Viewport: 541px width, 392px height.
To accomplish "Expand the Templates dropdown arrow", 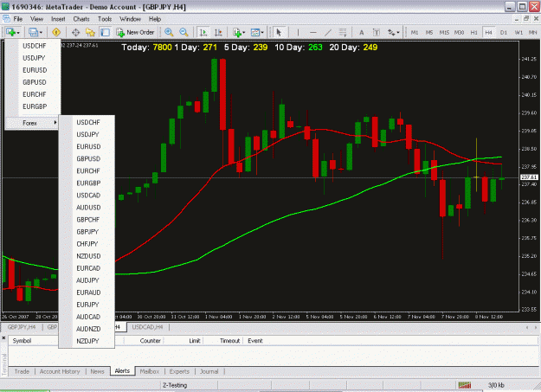I will coord(262,33).
